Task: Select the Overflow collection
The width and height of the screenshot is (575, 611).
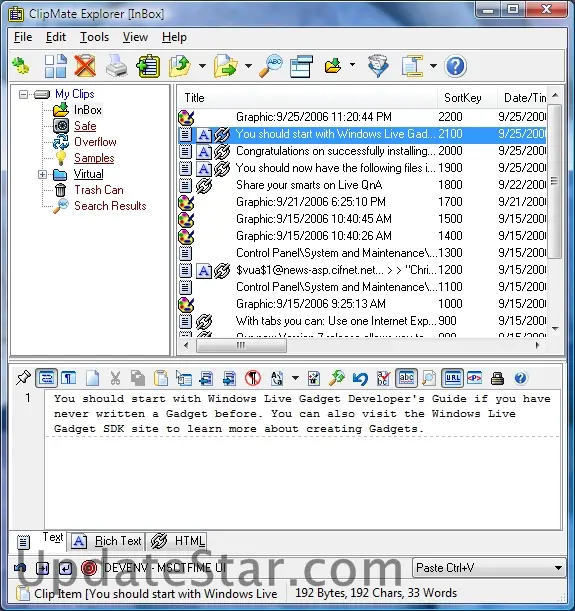Action: point(95,142)
